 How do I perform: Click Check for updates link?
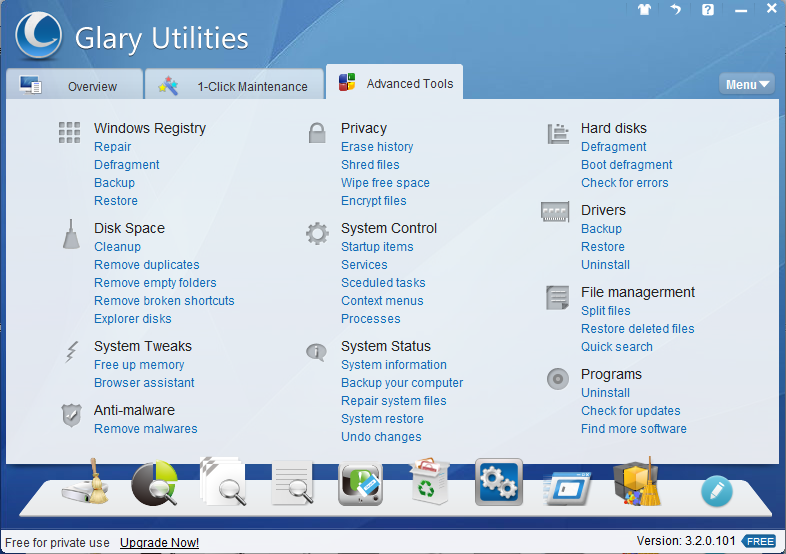pyautogui.click(x=631, y=411)
